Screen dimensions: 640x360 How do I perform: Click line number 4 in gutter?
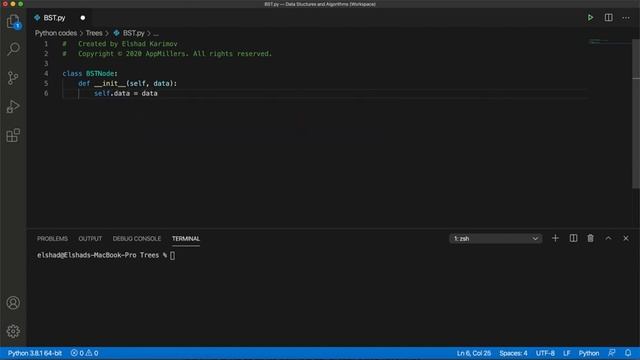46,73
